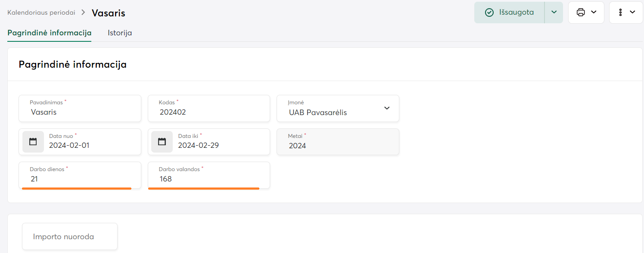Click the checkmark icon on Išsaugota
644x253 pixels.
489,12
